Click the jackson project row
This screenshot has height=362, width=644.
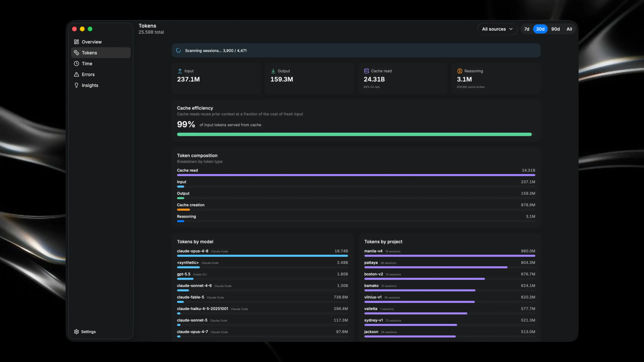(450, 333)
